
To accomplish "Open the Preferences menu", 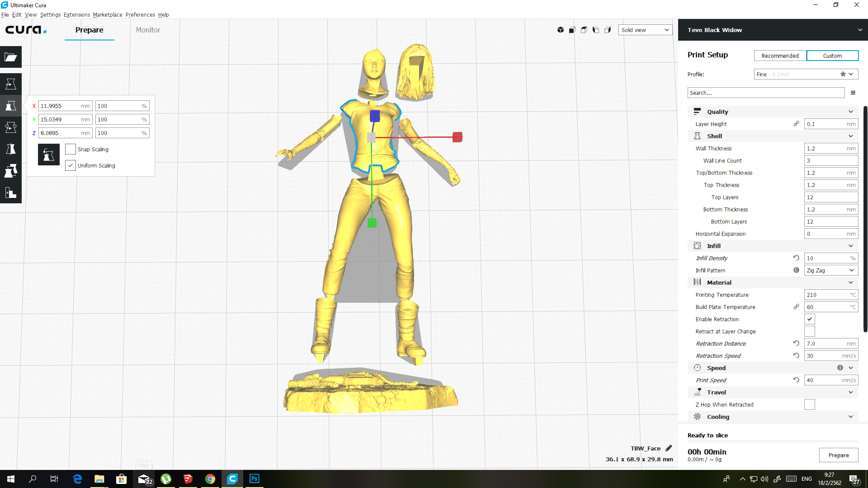I will (x=140, y=14).
